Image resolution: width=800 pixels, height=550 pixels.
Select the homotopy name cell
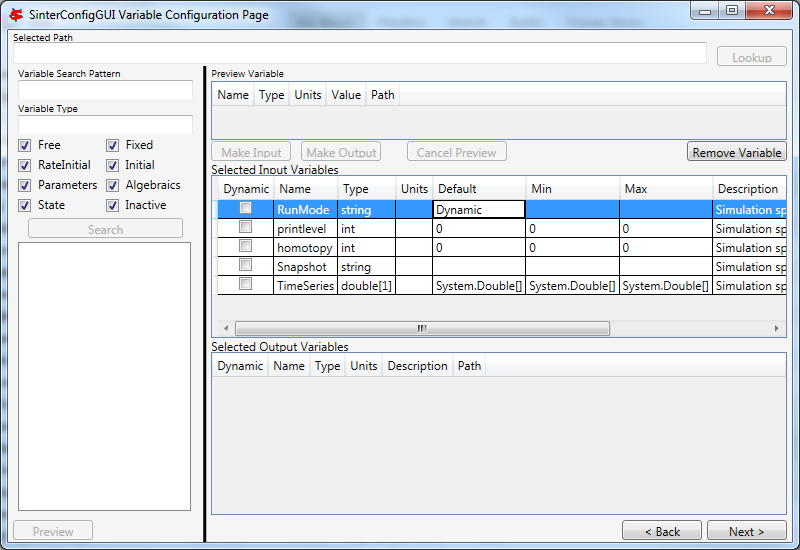(x=305, y=247)
